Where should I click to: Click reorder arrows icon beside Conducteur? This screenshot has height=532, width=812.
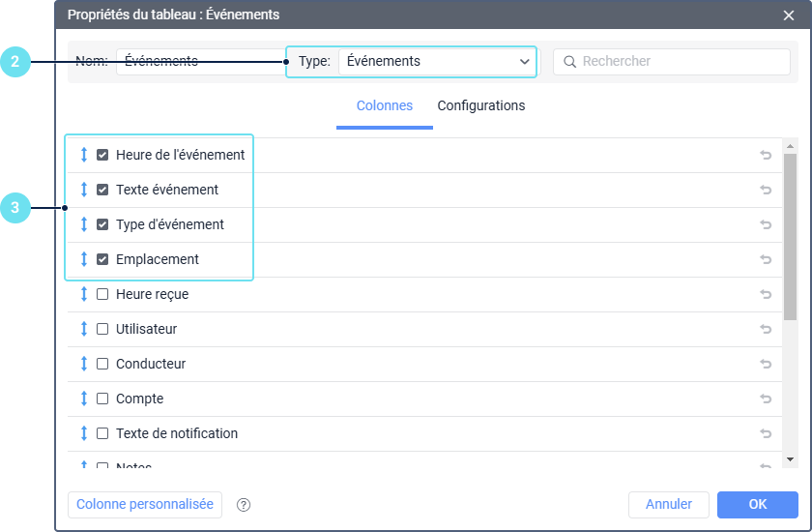coord(84,364)
